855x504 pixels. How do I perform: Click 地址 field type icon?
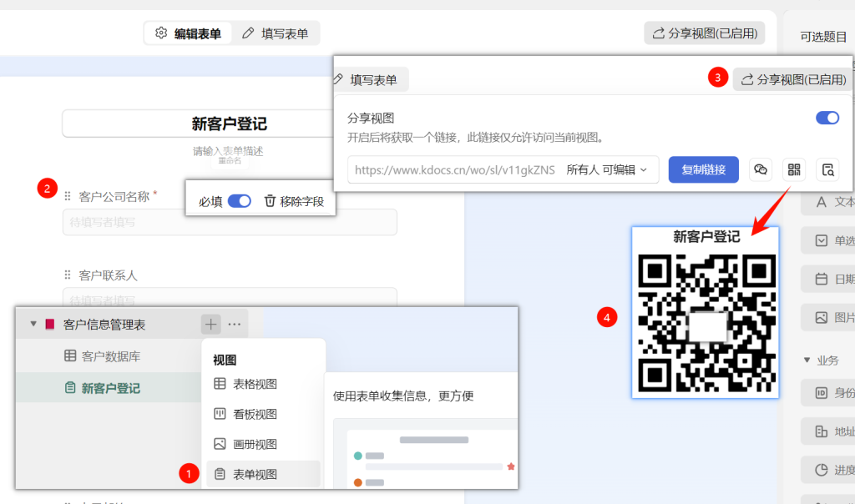coord(822,431)
